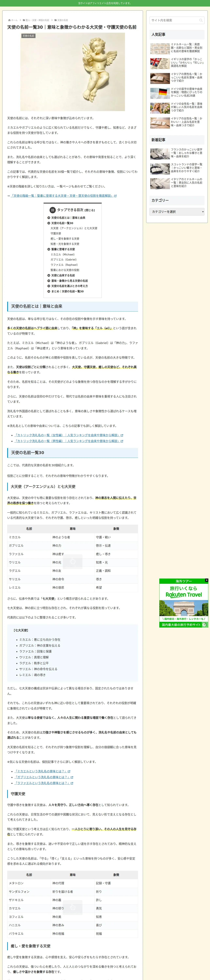210x980 pixels.
Task: Jump to 聖書における天使の役割 in contents
Action: click(65, 270)
